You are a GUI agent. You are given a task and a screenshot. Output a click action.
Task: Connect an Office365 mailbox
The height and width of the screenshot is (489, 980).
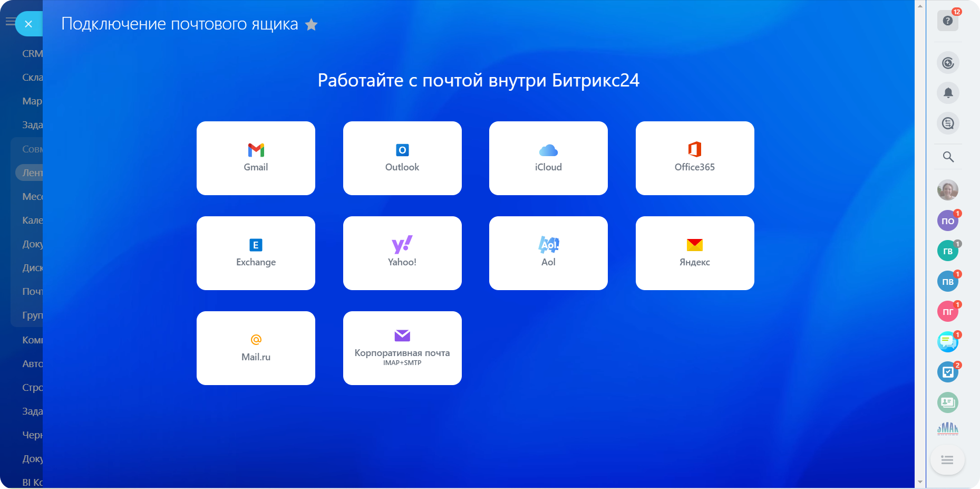click(695, 158)
